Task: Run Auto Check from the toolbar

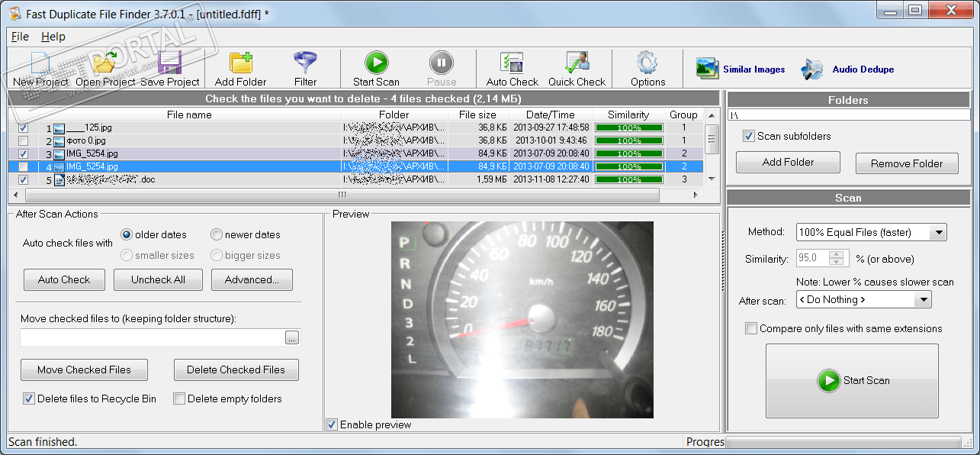Action: (x=512, y=69)
